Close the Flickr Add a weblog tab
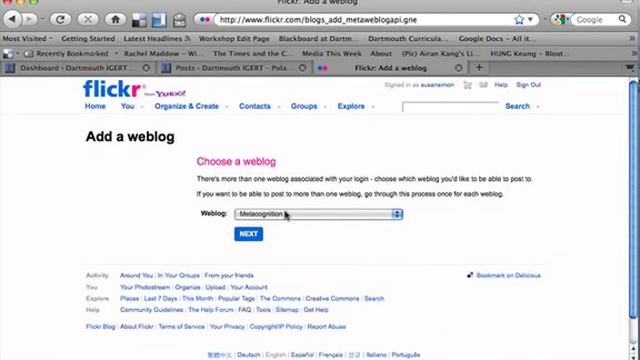Image resolution: width=640 pixels, height=360 pixels. pos(458,68)
